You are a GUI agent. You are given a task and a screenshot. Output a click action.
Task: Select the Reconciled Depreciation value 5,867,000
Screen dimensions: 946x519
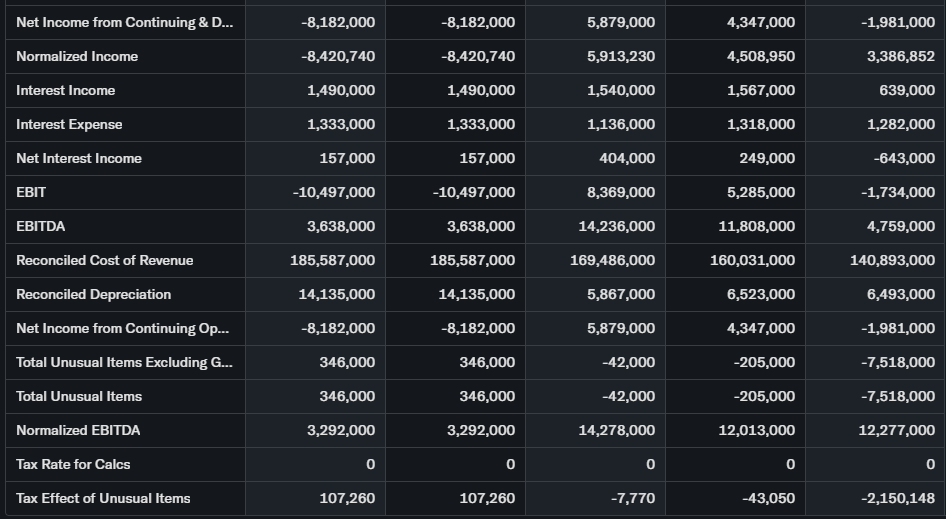click(x=621, y=295)
